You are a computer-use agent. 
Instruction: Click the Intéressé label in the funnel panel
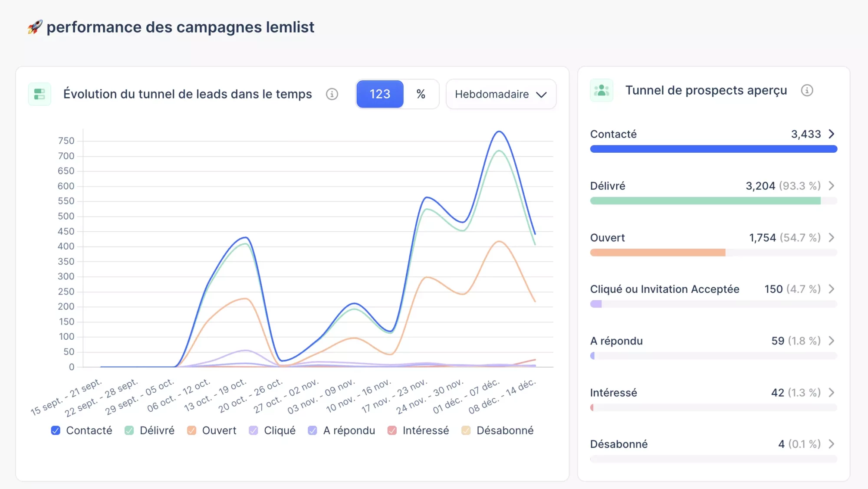click(x=614, y=393)
